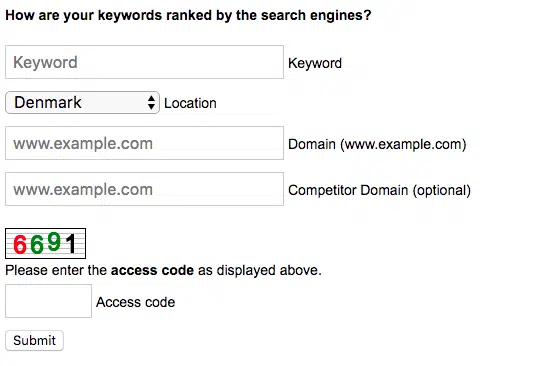
Task: Focus the Domain www.example.com field
Action: (x=144, y=143)
